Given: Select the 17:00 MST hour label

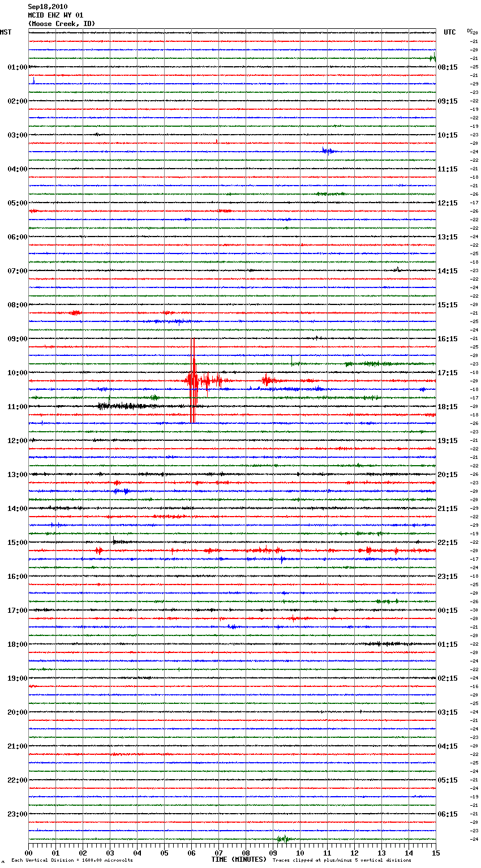Looking at the screenshot, I should point(17,611).
